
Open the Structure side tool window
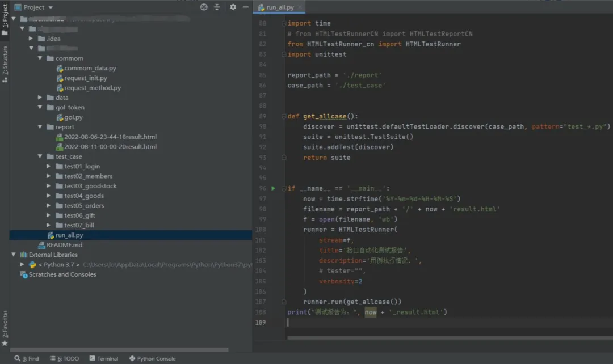pyautogui.click(x=5, y=64)
